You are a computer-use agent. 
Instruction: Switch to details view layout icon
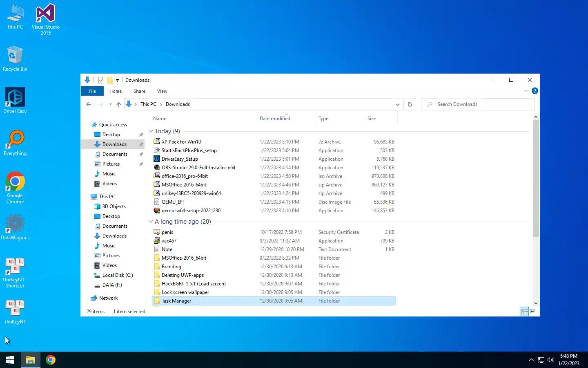click(524, 312)
